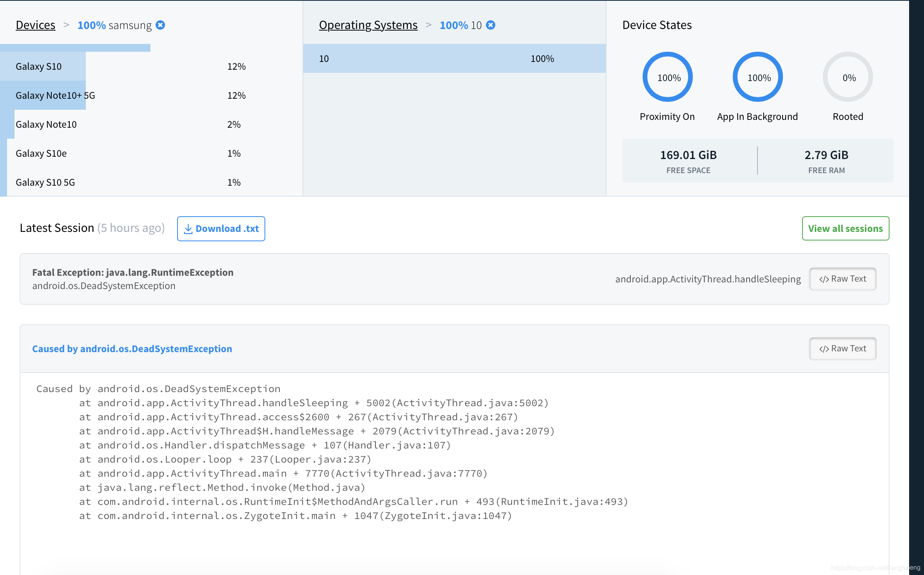Image resolution: width=924 pixels, height=575 pixels.
Task: Click the download icon next to Download .txt
Action: click(188, 228)
